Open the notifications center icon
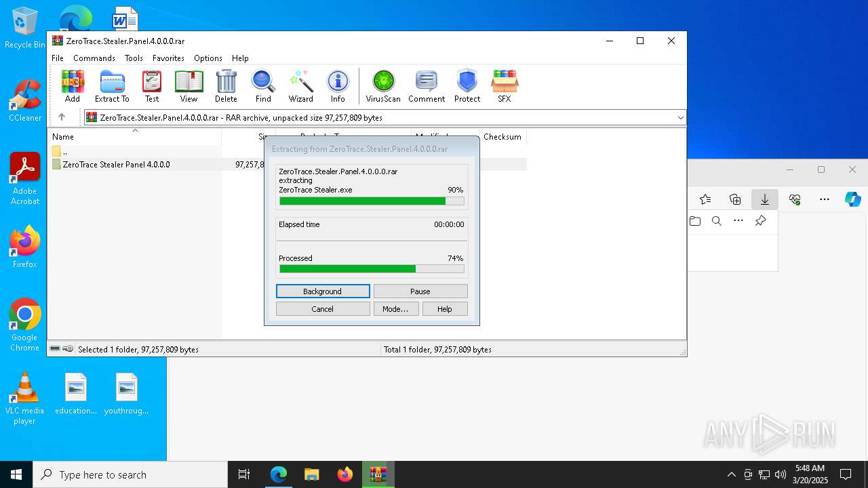The width and height of the screenshot is (868, 488). (x=846, y=474)
